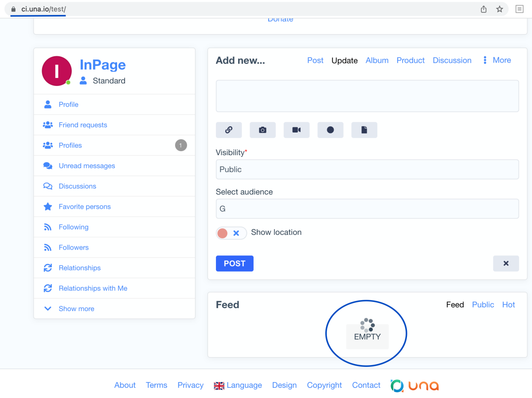The height and width of the screenshot is (398, 532).
Task: Expand the sidebar with Show more
Action: [76, 308]
